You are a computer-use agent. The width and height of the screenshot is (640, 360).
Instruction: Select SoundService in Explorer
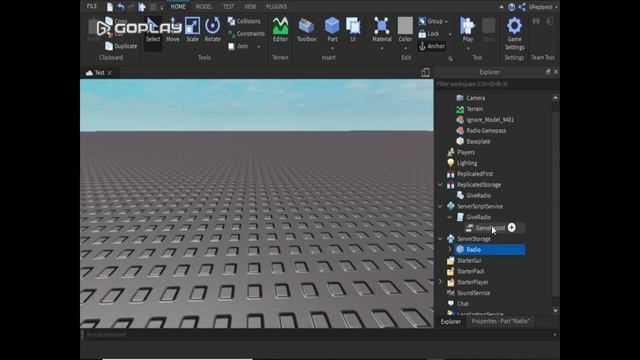[x=473, y=293]
